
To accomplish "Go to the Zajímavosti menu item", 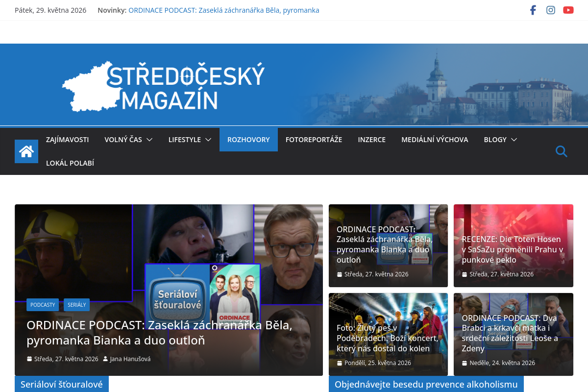I will point(68,140).
